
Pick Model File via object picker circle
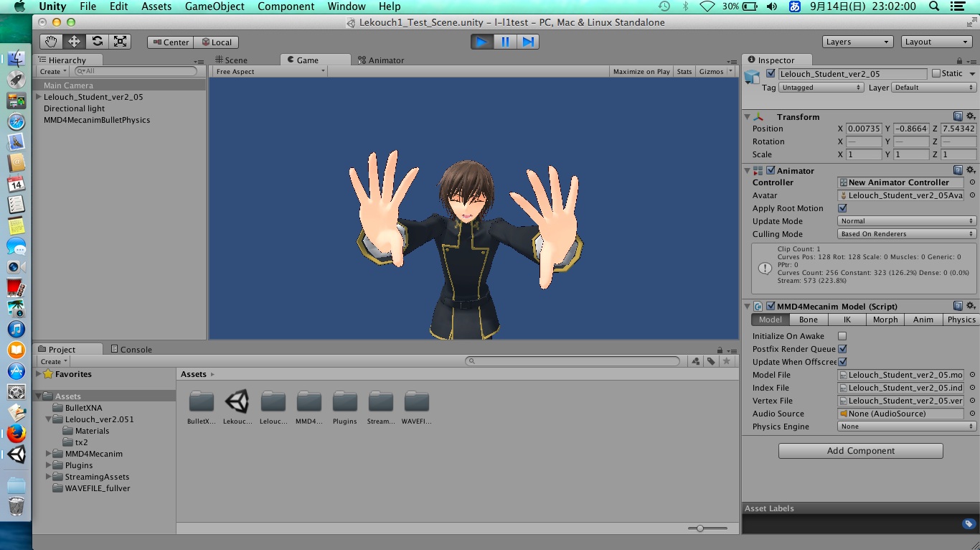(973, 375)
